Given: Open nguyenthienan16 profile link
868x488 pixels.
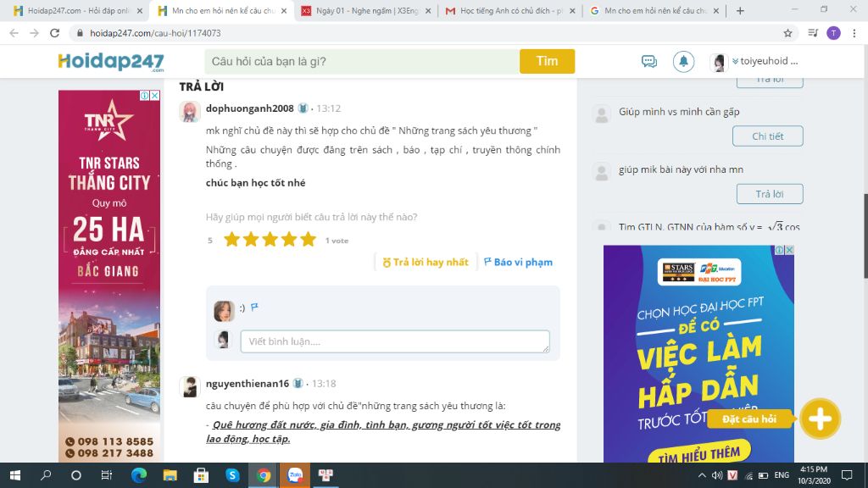Looking at the screenshot, I should pyautogui.click(x=248, y=384).
